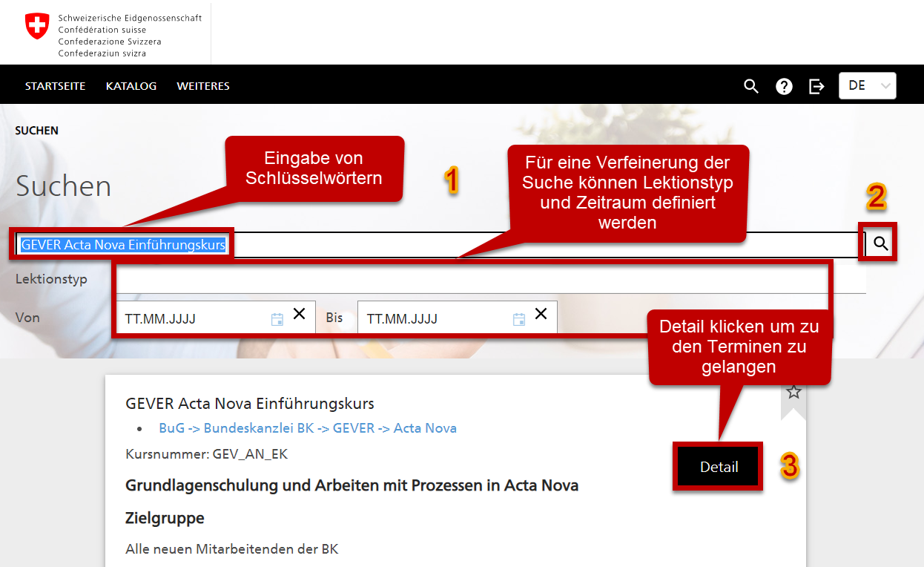This screenshot has width=924, height=567.
Task: Open Detail for GEVER Acta Nova course
Action: 719,467
